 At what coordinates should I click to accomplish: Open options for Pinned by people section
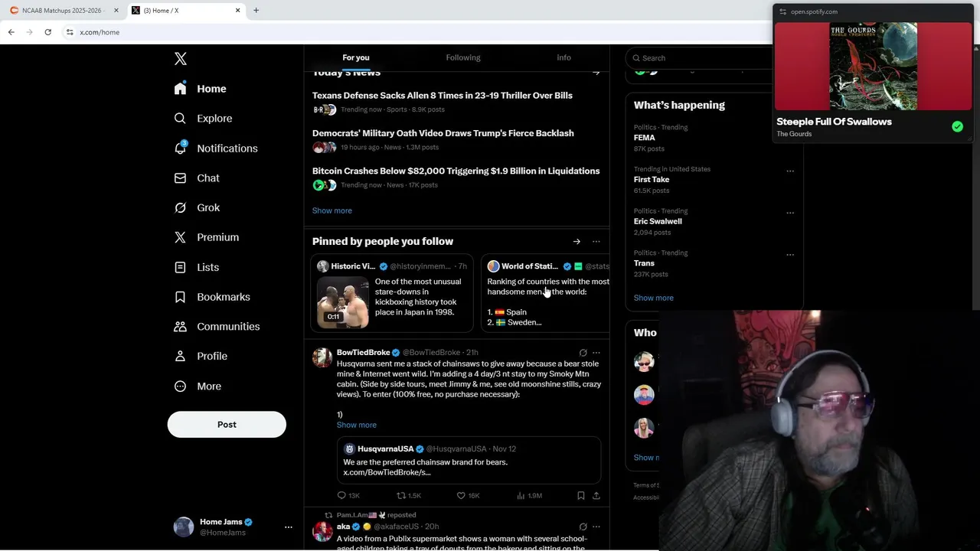tap(596, 242)
